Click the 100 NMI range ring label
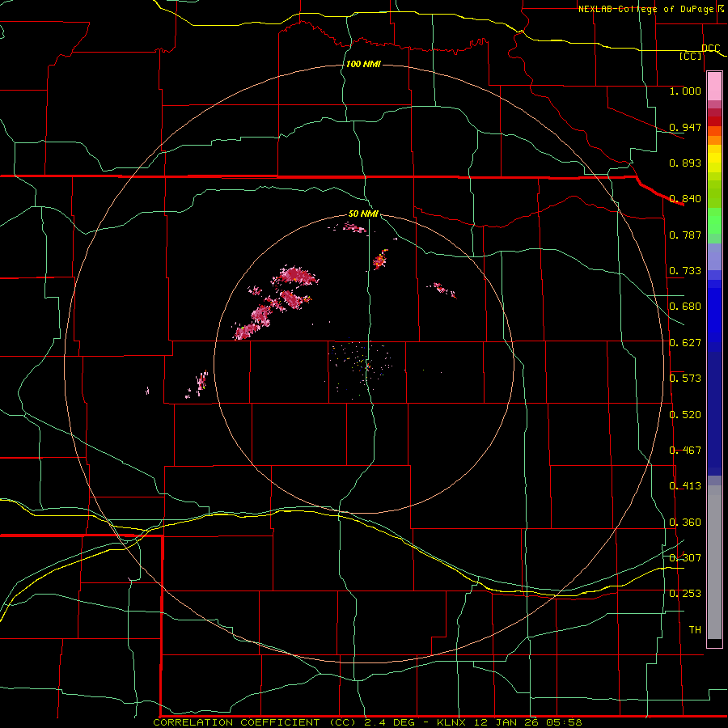 point(363,64)
